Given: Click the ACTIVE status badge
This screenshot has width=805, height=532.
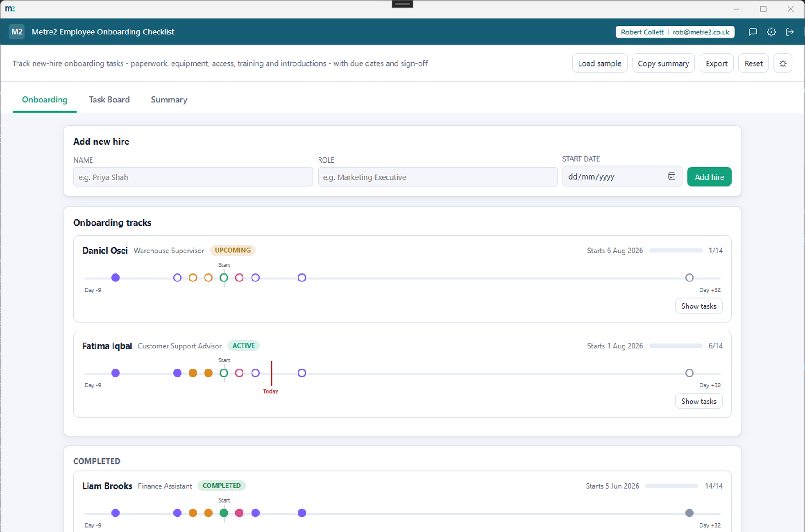Looking at the screenshot, I should (243, 346).
